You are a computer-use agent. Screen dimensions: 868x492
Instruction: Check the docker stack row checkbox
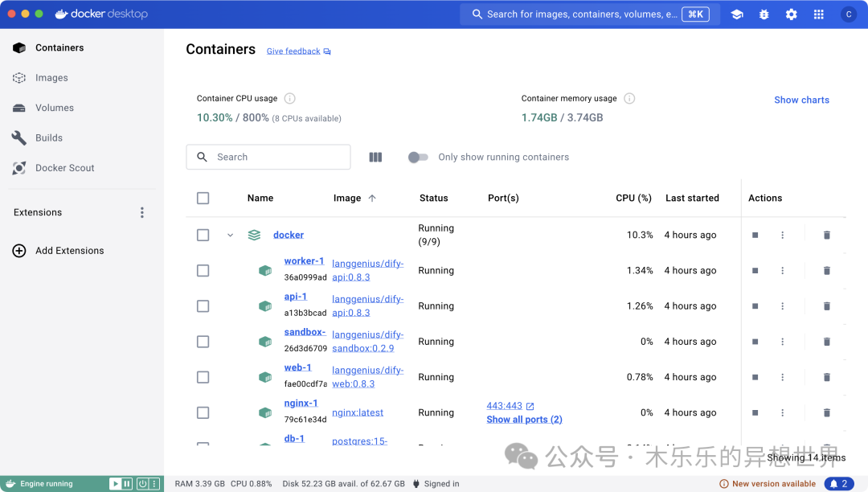point(203,236)
